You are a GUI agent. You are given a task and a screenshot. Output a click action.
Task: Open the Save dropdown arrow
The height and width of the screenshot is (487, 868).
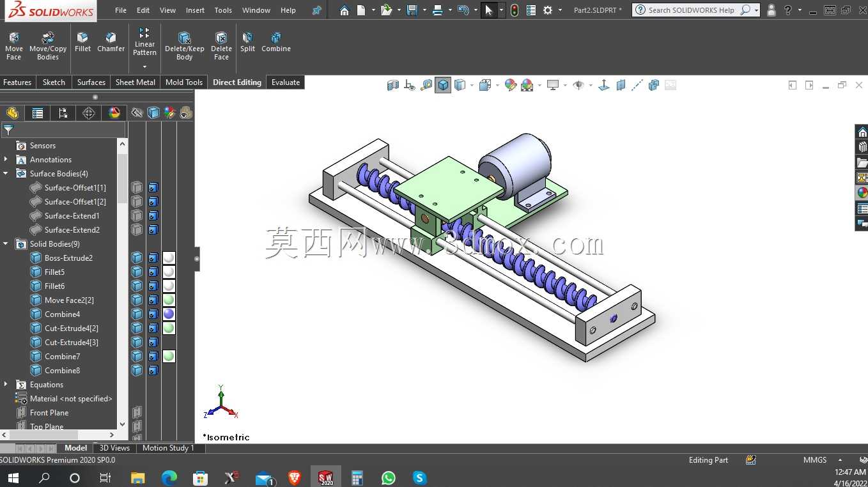(x=424, y=10)
